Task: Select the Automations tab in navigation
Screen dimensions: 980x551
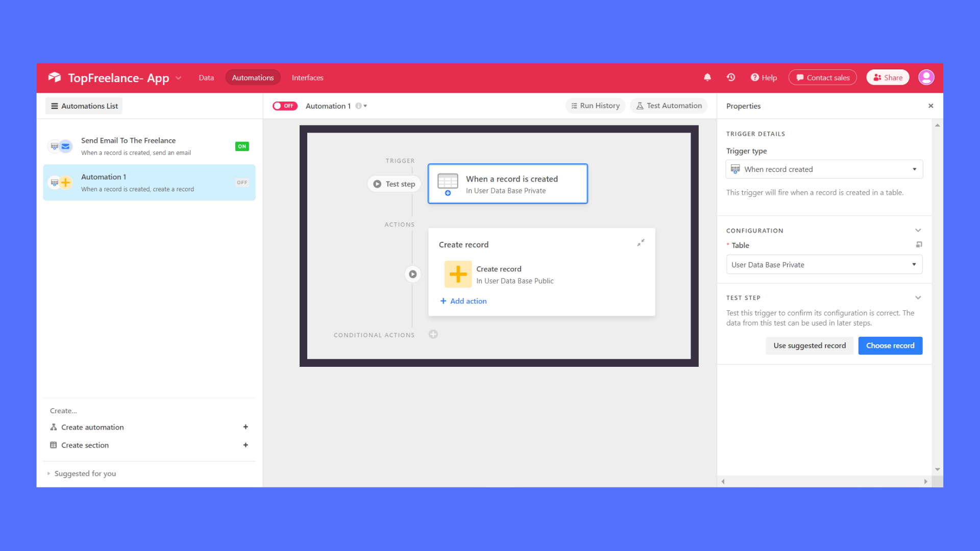Action: pyautogui.click(x=253, y=78)
